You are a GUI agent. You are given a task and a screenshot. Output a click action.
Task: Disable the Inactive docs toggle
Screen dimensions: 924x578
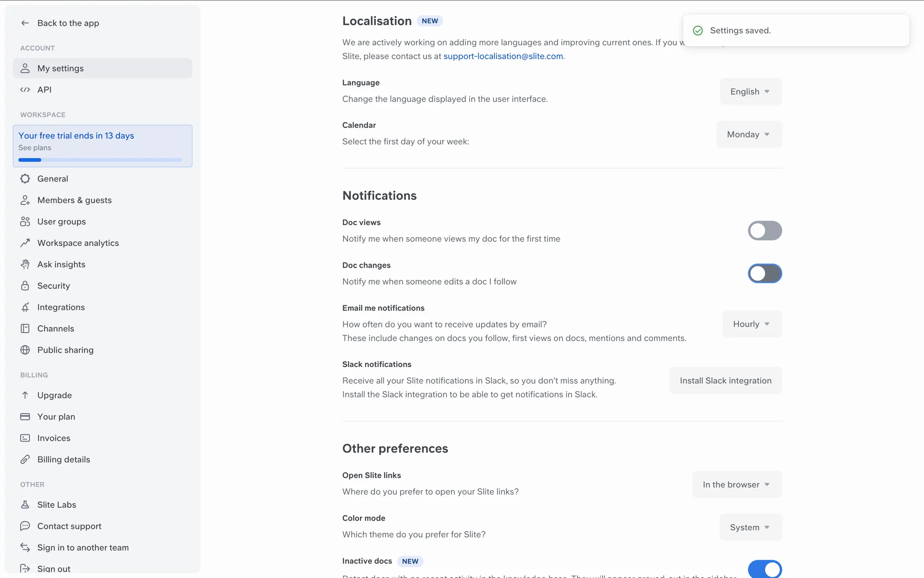pyautogui.click(x=764, y=569)
